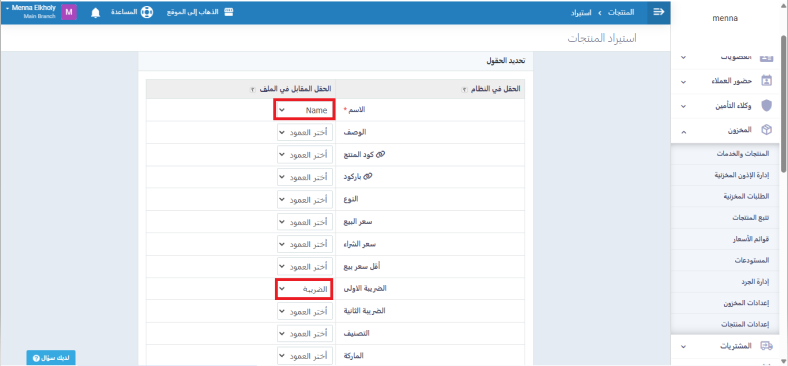Click the store icon beside الذهاب إلى الموقع
The width and height of the screenshot is (788, 366).
(229, 12)
